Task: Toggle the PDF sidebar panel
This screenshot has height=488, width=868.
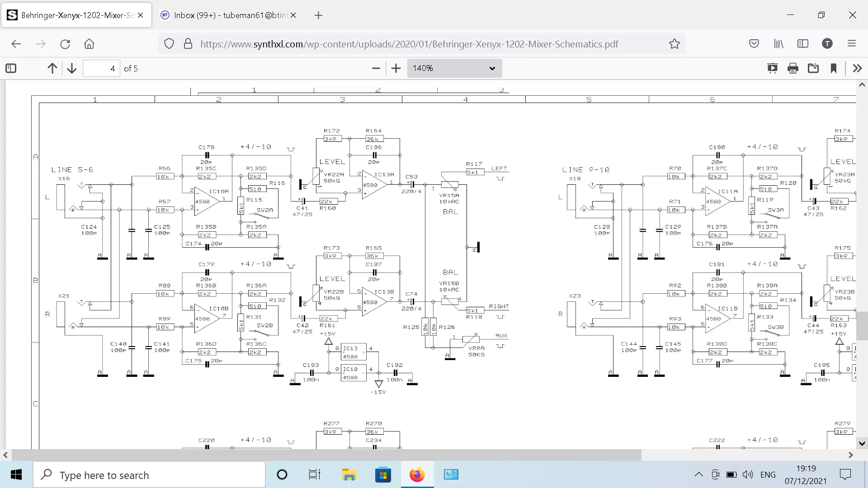Action: click(x=11, y=68)
